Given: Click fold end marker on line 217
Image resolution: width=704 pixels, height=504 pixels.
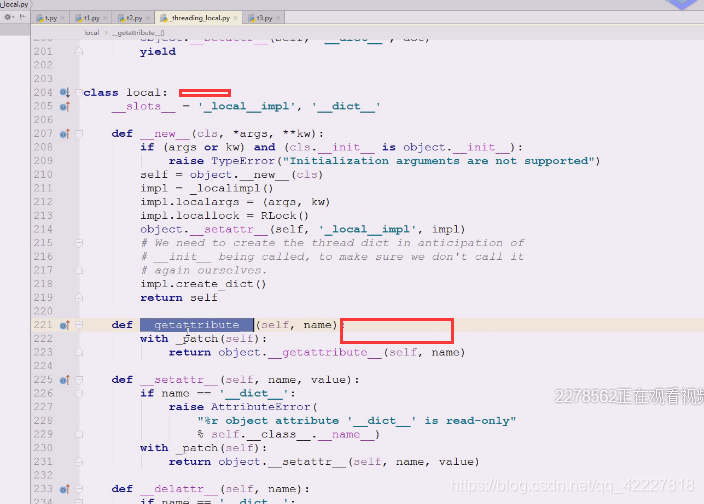Looking at the screenshot, I should click(x=79, y=270).
